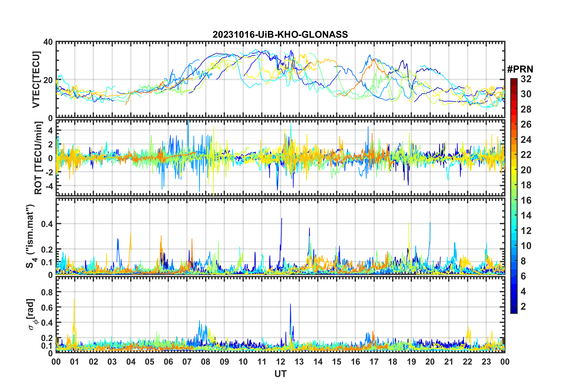
Task: Click the ROT [TECU/min] axis label
Action: 38,158
